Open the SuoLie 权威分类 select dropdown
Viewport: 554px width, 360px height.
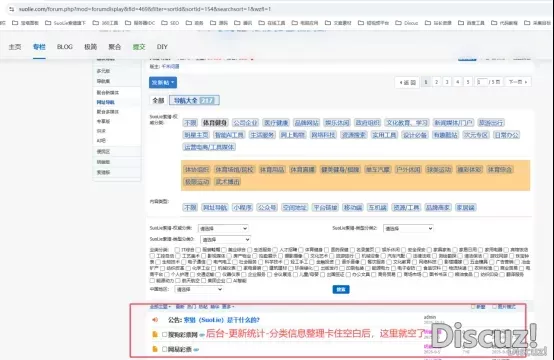pos(223,229)
